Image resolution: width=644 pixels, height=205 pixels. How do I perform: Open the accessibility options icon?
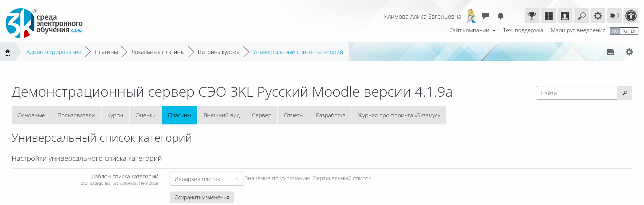point(631,16)
